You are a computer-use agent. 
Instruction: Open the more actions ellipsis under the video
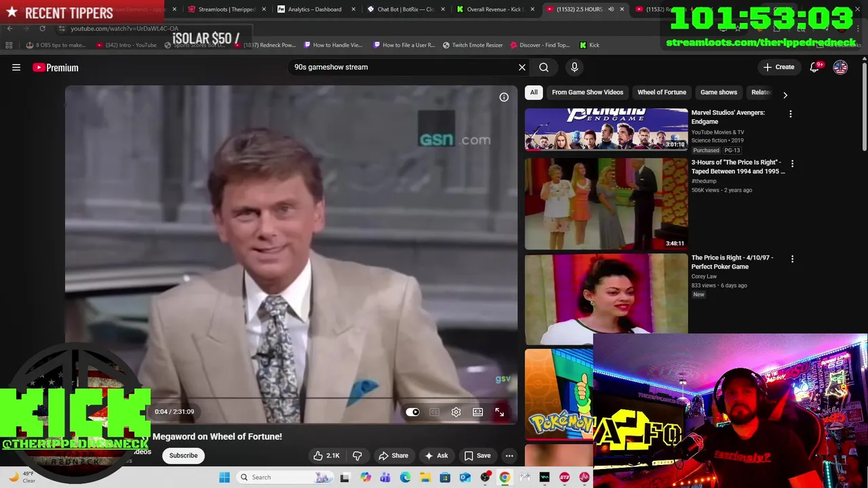(509, 455)
